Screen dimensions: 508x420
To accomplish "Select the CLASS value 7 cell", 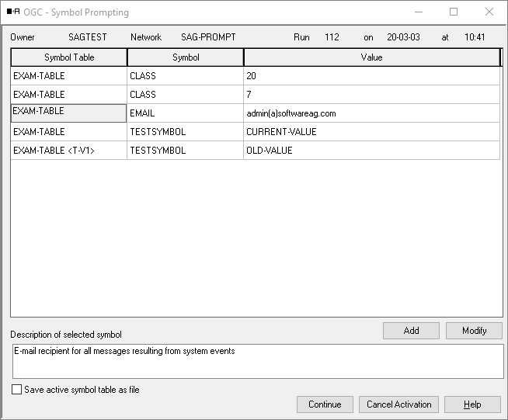I will [371, 95].
